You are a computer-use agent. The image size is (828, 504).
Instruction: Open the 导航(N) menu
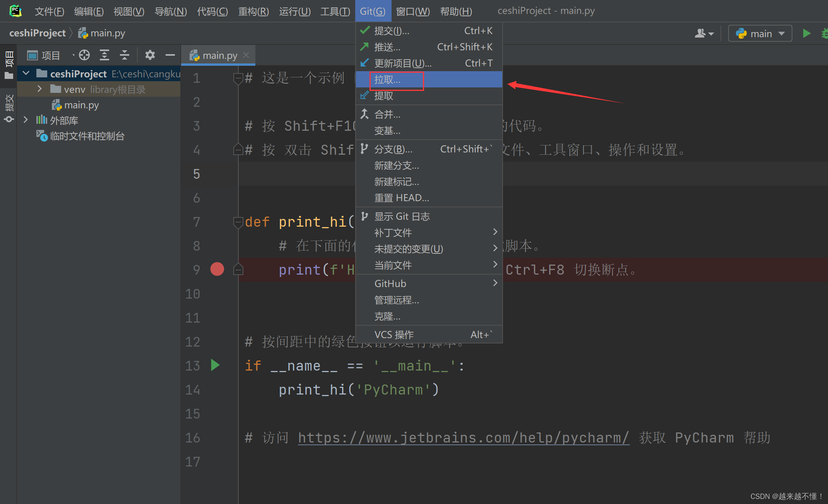(171, 11)
